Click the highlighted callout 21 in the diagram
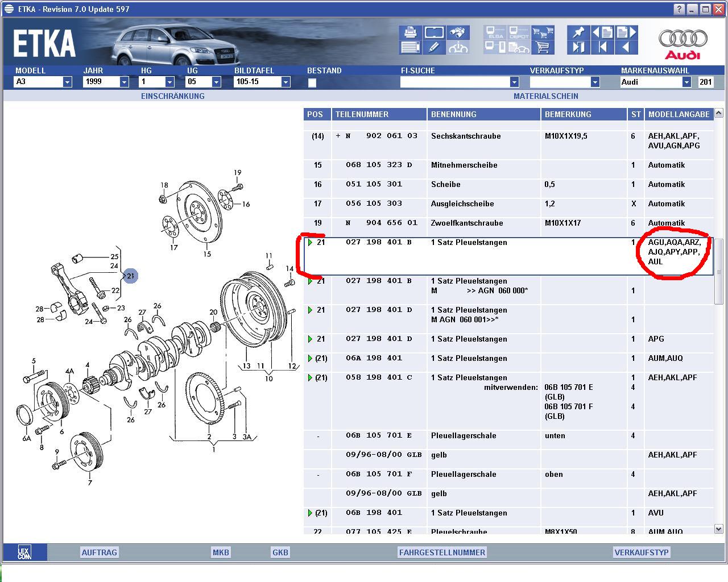 [131, 276]
